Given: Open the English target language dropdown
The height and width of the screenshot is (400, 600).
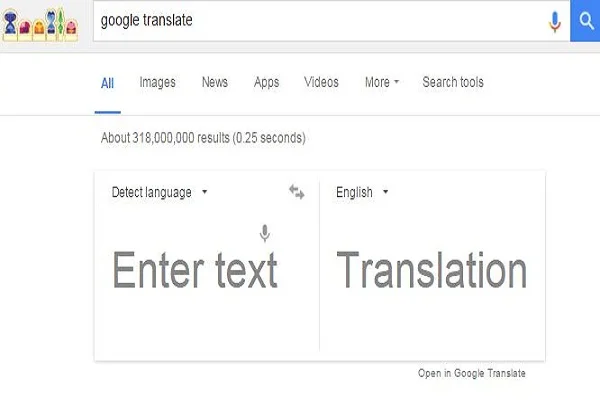Looking at the screenshot, I should [x=362, y=192].
